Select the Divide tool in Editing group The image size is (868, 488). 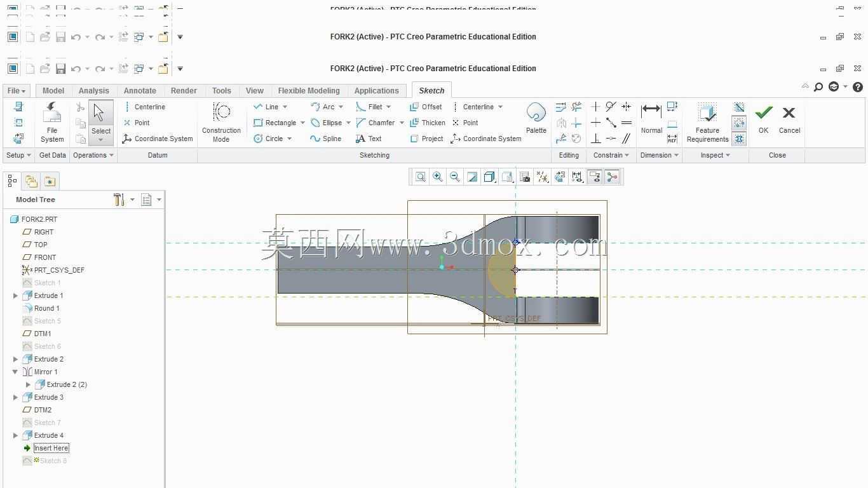coord(561,139)
